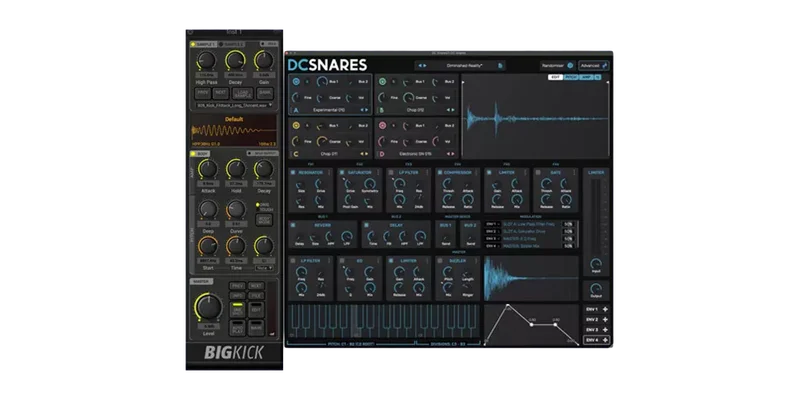Add a point to ENV 3 with plus
Screen dimensions: 800x400
tap(605, 330)
